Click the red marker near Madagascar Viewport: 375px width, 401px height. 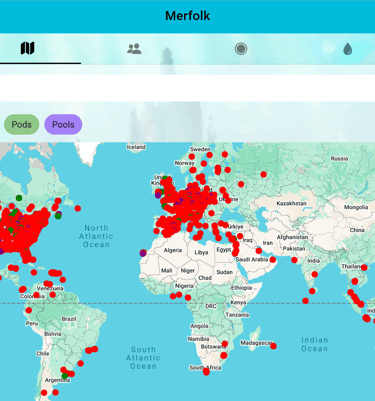click(x=273, y=346)
